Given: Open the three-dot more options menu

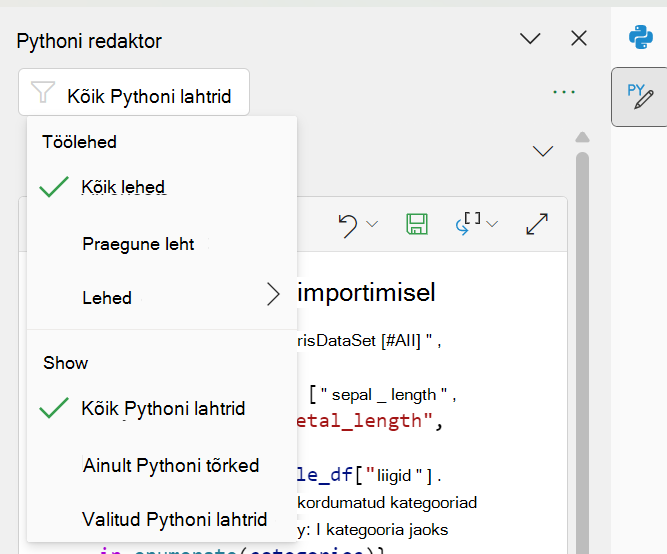Looking at the screenshot, I should [564, 92].
